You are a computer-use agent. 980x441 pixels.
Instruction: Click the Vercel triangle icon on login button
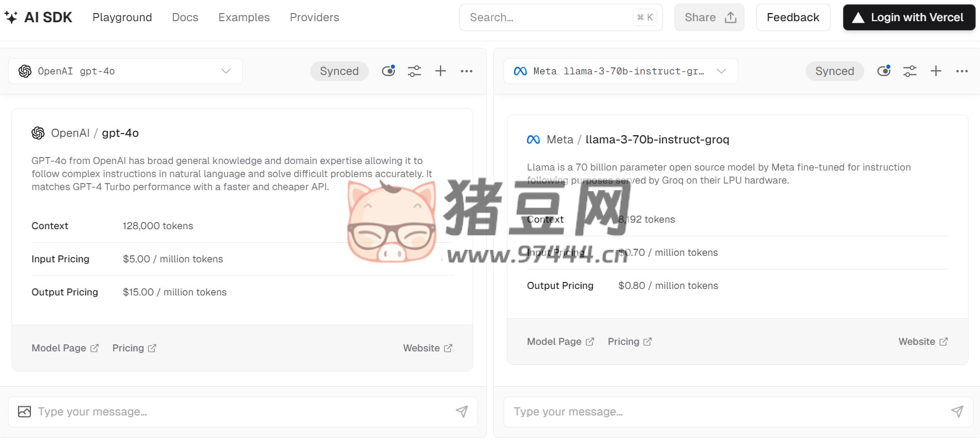[858, 18]
